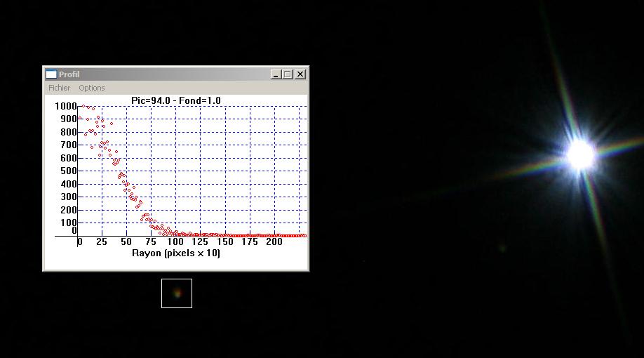Click the 700 value on the vertical axis
644x358 pixels.
69,145
